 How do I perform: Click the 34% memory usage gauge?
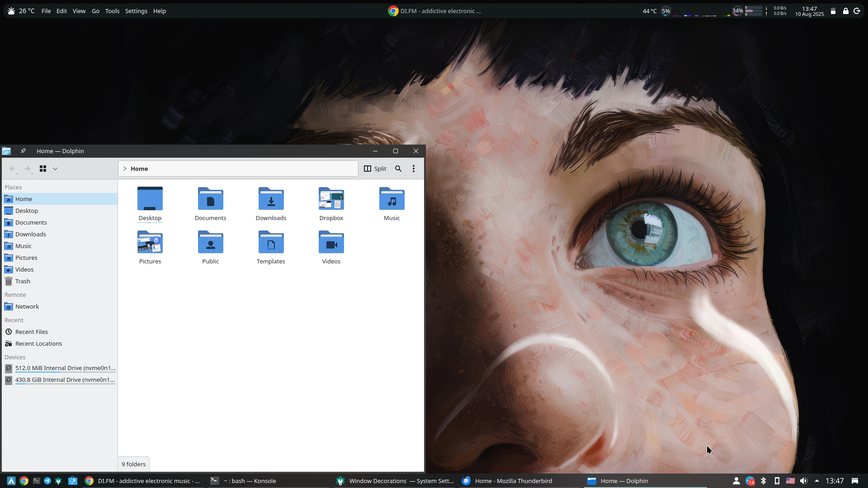click(738, 11)
